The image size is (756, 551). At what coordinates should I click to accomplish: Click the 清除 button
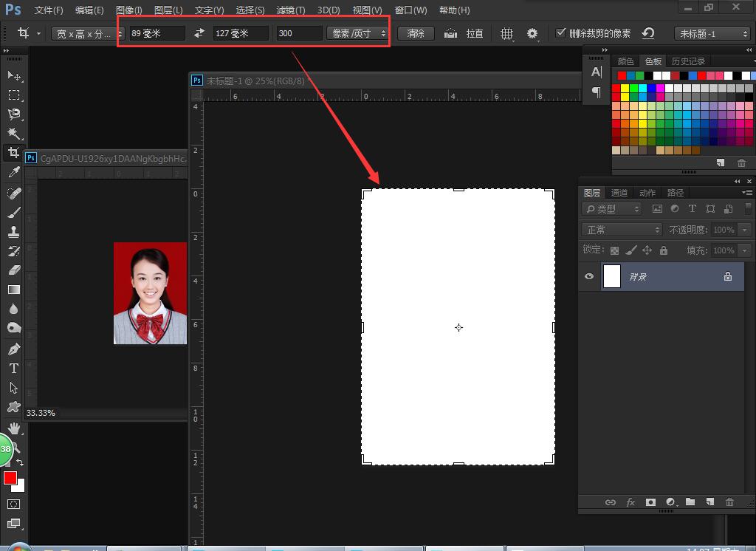(x=416, y=33)
